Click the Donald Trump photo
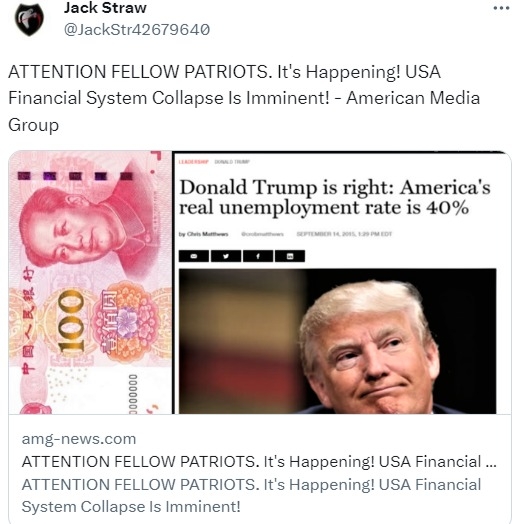This screenshot has width=522, height=524. point(338,341)
